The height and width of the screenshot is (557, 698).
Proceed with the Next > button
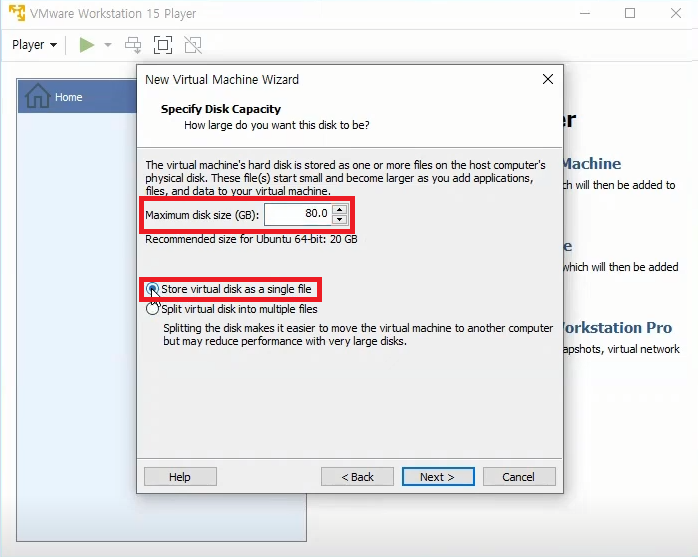438,477
